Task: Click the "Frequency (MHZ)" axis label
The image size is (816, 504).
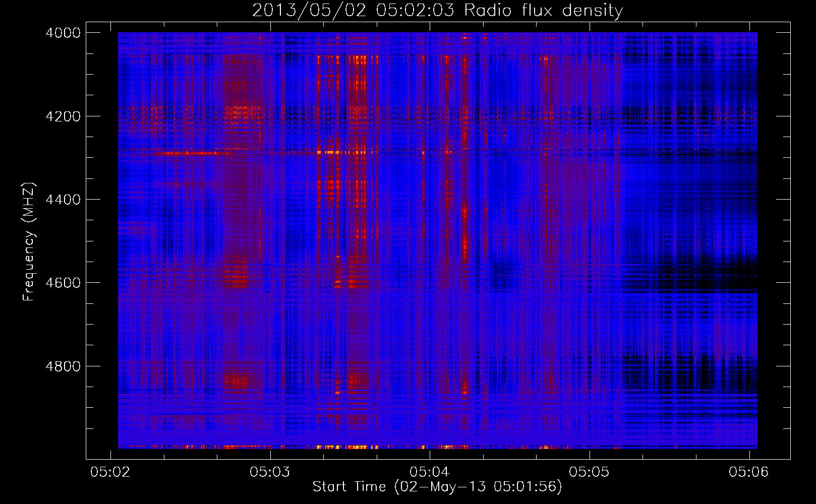Action: 29,242
